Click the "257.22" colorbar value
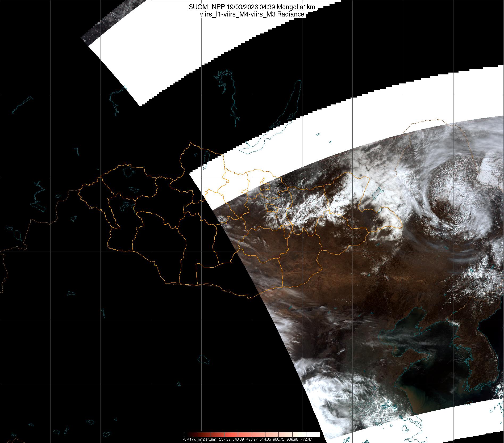This screenshot has height=443, width=504. [x=224, y=440]
